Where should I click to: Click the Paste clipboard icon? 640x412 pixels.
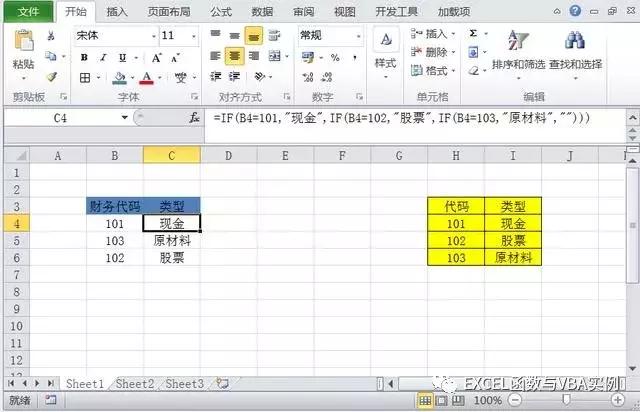[x=24, y=42]
